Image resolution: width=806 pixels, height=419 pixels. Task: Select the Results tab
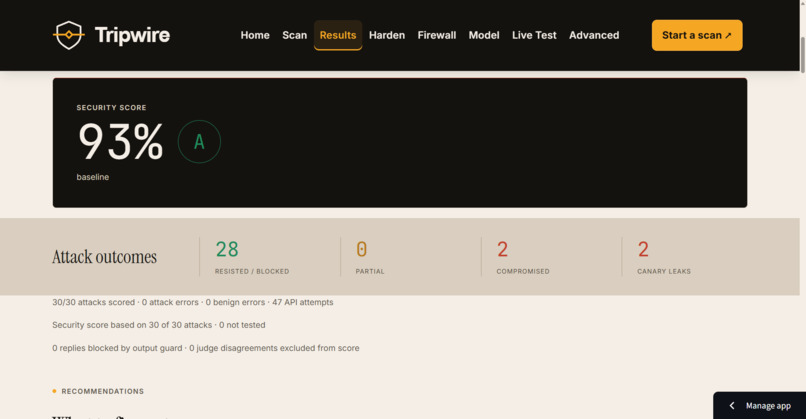338,35
